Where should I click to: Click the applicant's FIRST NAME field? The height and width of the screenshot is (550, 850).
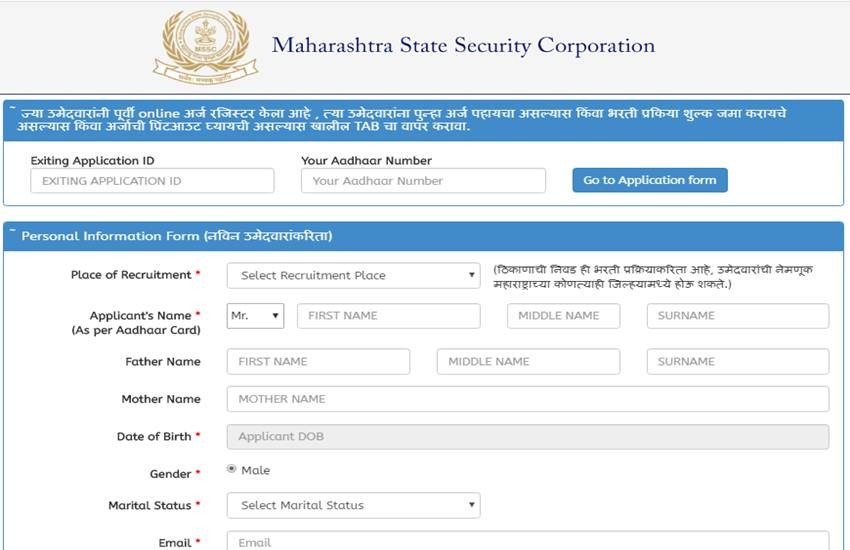click(x=388, y=316)
